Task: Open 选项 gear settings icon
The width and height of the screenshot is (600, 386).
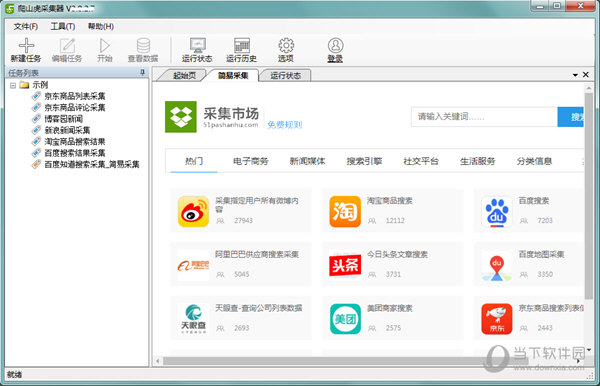Action: coord(286,46)
